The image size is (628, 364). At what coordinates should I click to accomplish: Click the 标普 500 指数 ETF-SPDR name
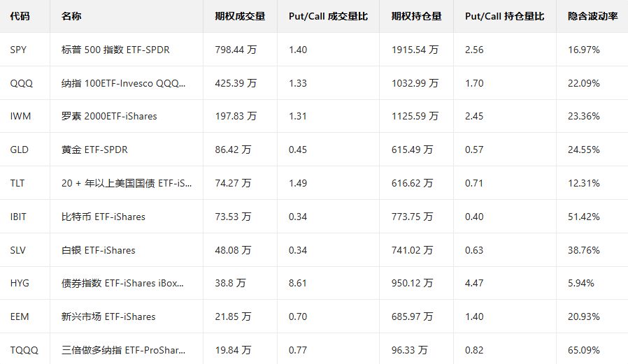[115, 50]
